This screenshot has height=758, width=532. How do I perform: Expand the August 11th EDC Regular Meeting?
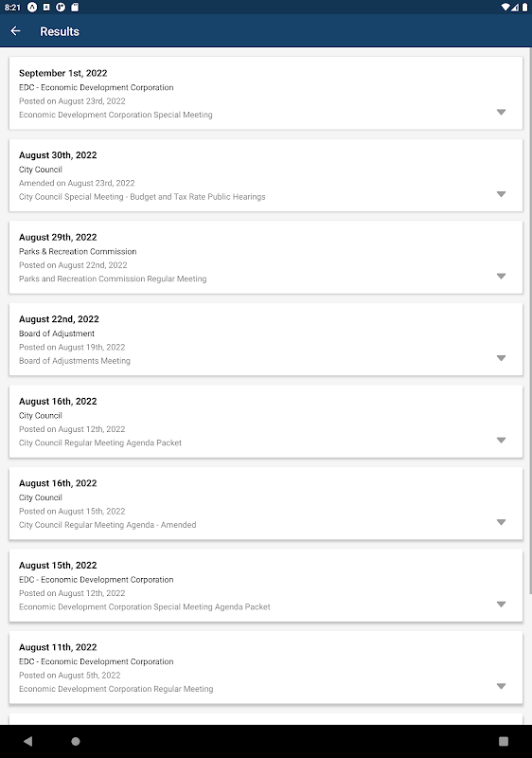[x=501, y=686]
